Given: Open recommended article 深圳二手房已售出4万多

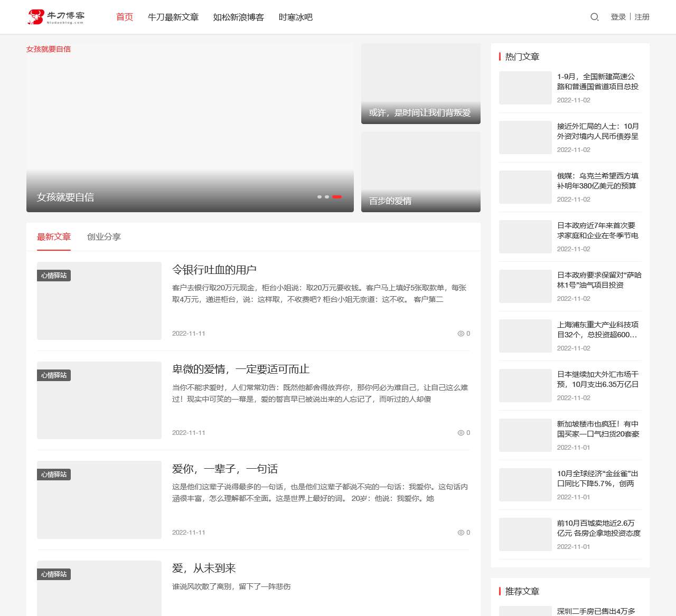Looking at the screenshot, I should (596, 611).
